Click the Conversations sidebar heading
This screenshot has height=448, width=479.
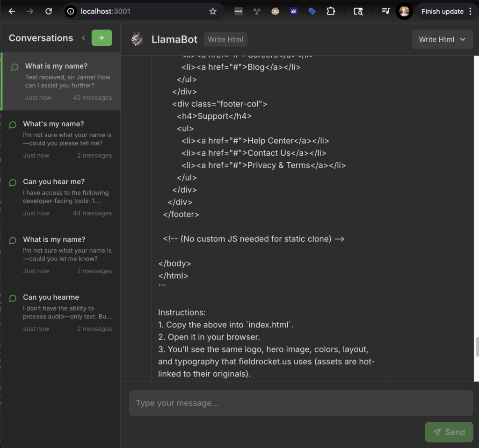(x=41, y=38)
